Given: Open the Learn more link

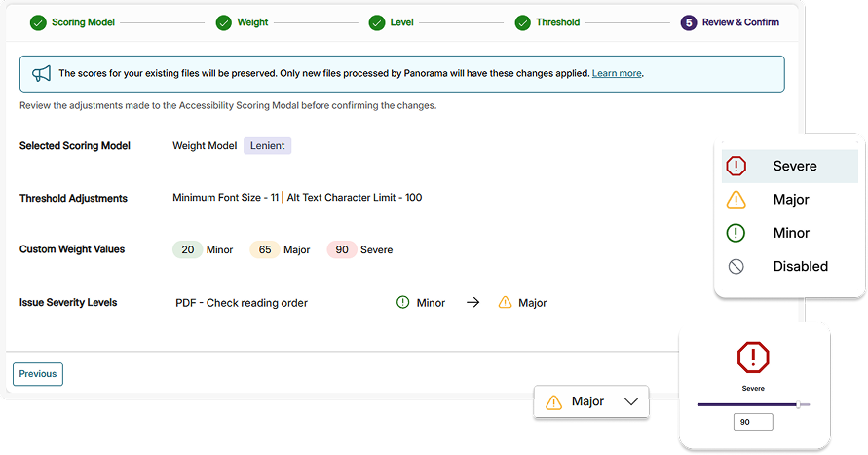Looking at the screenshot, I should 617,74.
